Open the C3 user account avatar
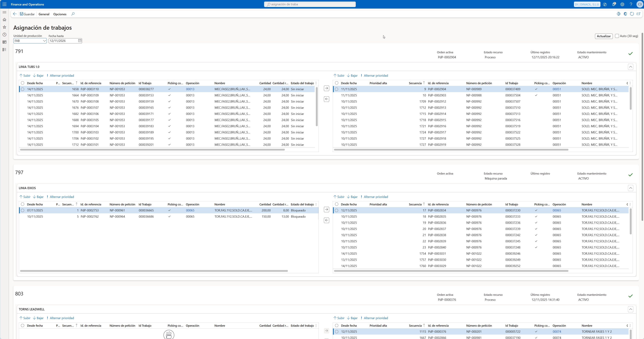Screen dimensions: 644x339 pos(640,4)
